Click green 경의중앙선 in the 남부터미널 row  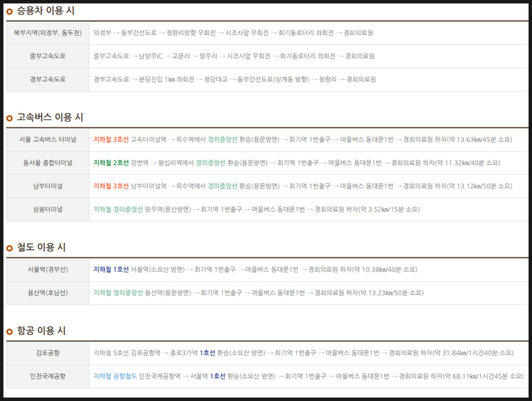pyautogui.click(x=222, y=186)
